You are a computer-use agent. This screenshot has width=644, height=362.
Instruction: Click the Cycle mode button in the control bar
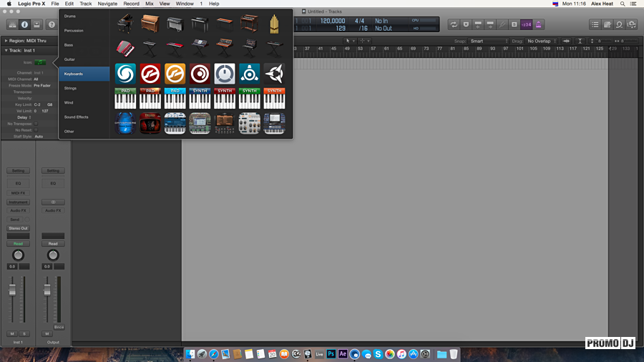pyautogui.click(x=454, y=24)
